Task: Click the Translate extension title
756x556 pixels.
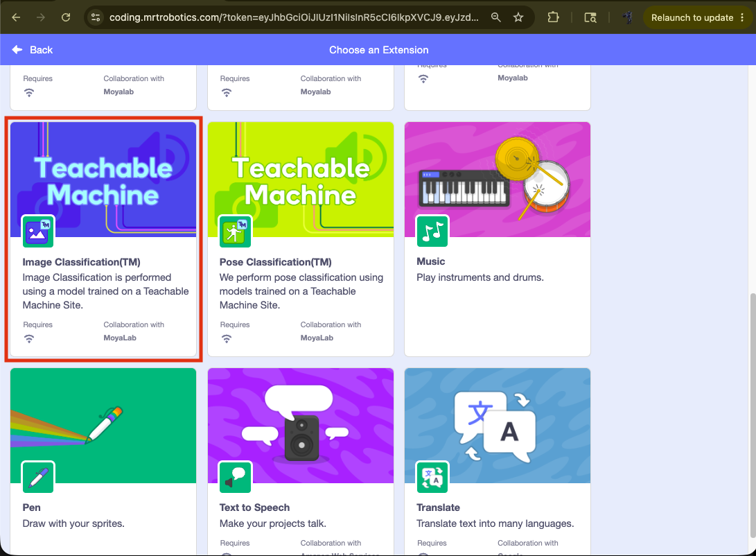Action: click(438, 507)
